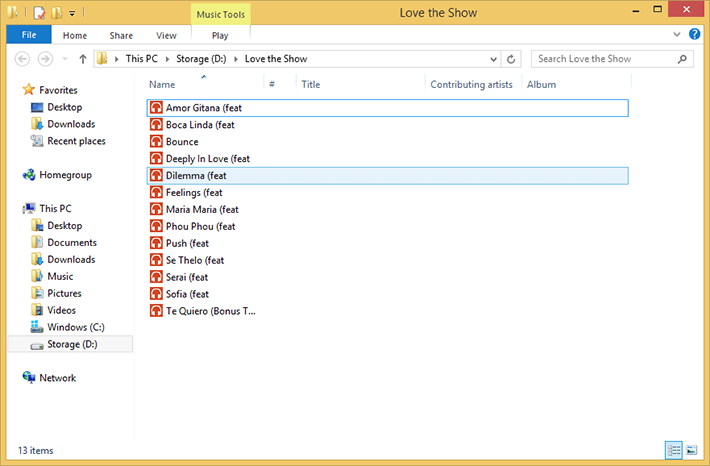710x466 pixels.
Task: Select the Storage (D:) drive in sidebar
Action: (70, 344)
